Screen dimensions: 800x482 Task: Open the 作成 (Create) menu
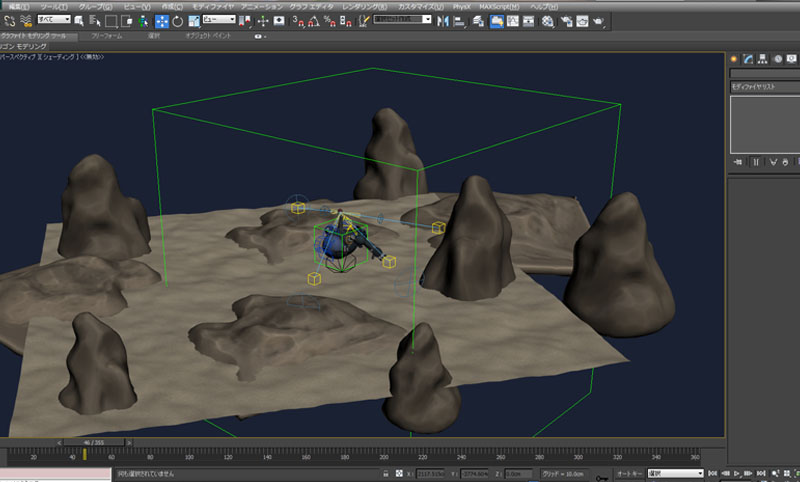click(x=172, y=7)
